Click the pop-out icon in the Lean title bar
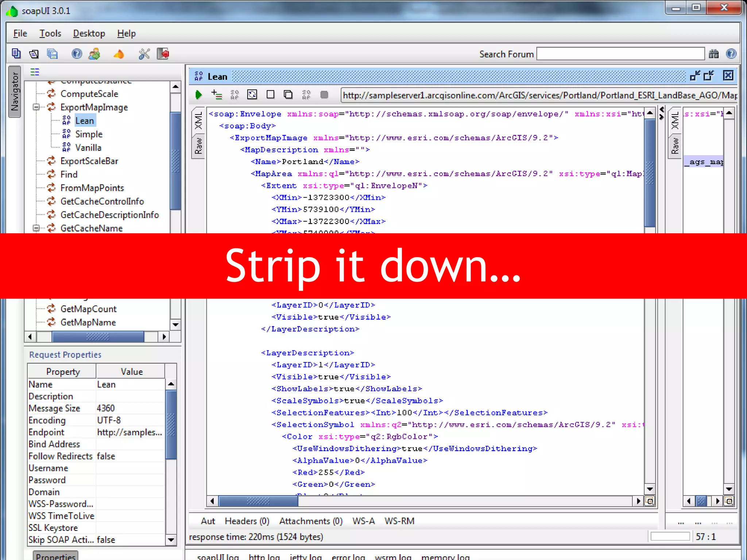 point(709,75)
